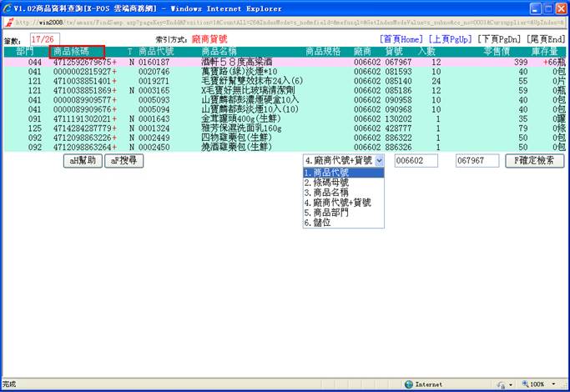Select 3.商品名稱 option in the list
The height and width of the screenshot is (392, 570).
click(x=343, y=193)
